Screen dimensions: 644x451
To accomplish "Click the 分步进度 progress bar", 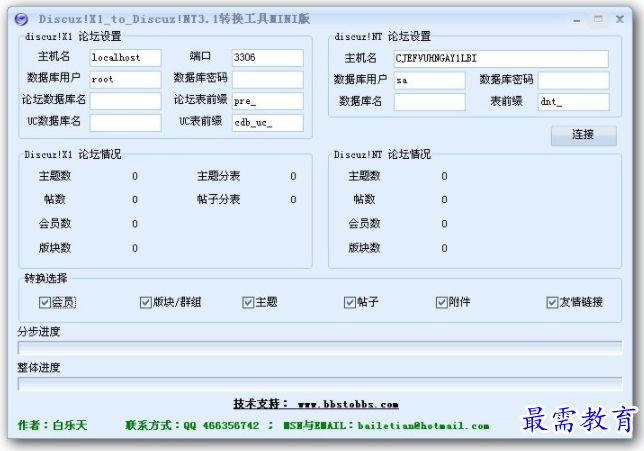I will [320, 347].
